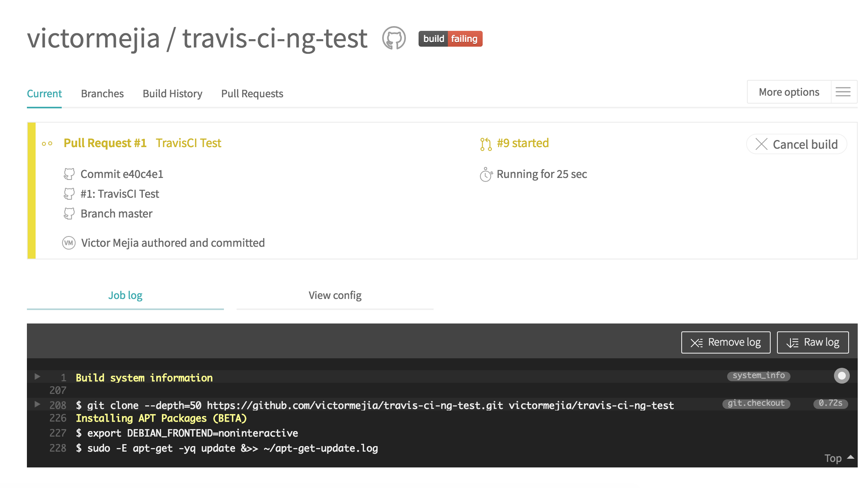Switch to the Branches tab
This screenshot has height=488, width=868.
[102, 94]
